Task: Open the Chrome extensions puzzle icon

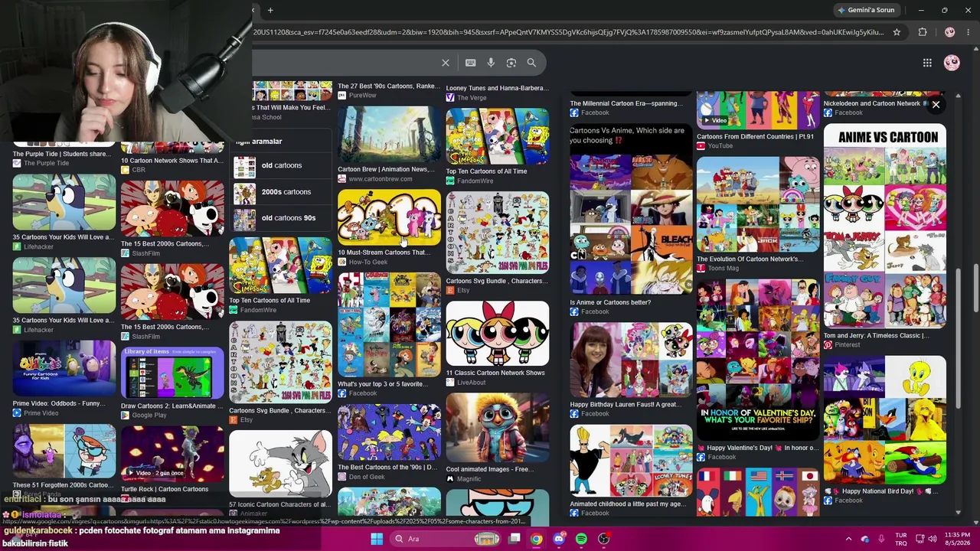Action: 923,32
